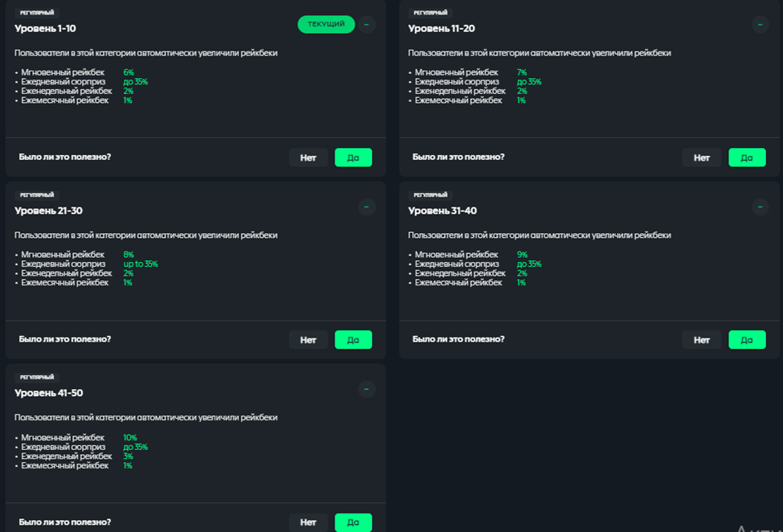The width and height of the screenshot is (783, 532).
Task: Collapse the Уровень 31-40 card with minus icon
Action: click(x=760, y=207)
